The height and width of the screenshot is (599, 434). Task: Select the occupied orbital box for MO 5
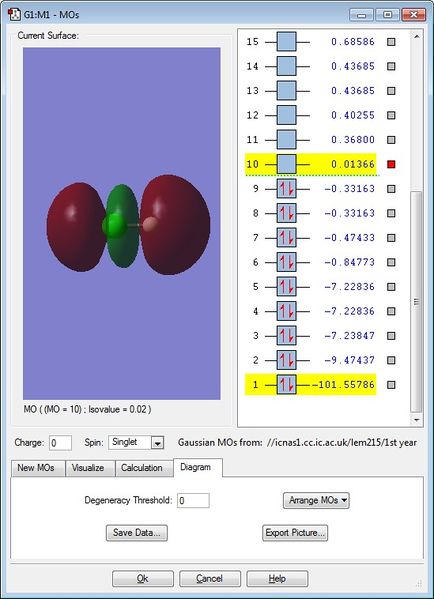(287, 287)
